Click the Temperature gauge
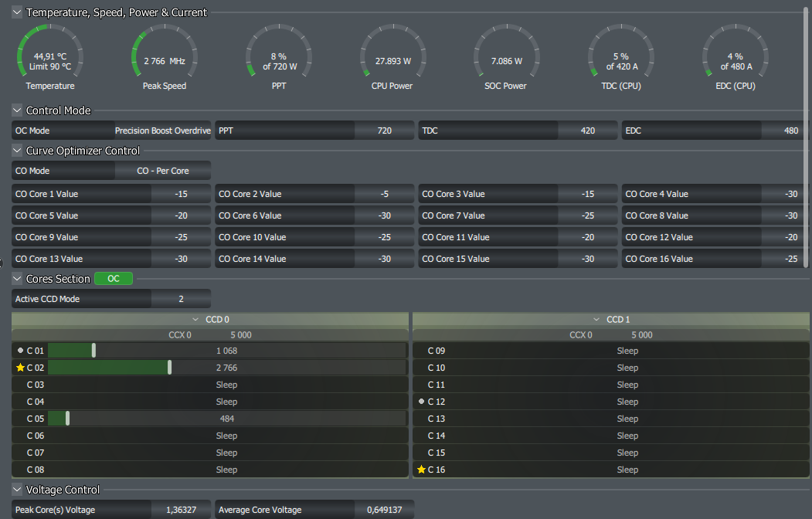The height and width of the screenshot is (519, 812). tap(50, 58)
